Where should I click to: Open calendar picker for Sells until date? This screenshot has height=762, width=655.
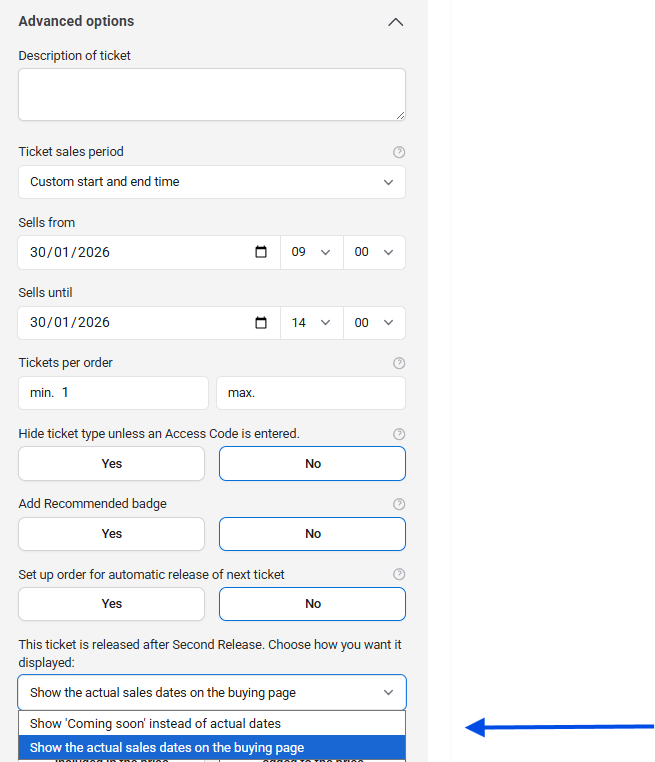[x=261, y=322]
